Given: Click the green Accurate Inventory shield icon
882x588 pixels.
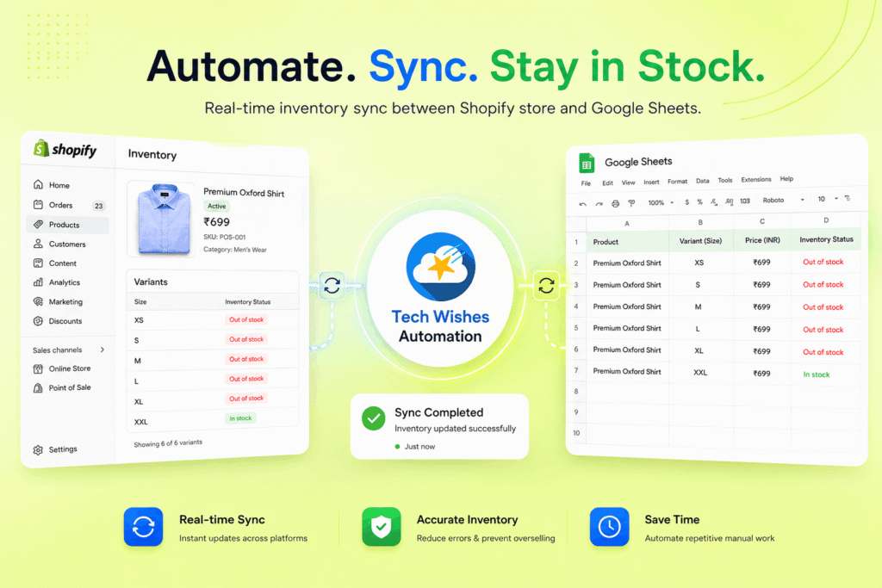Looking at the screenshot, I should coord(382,527).
